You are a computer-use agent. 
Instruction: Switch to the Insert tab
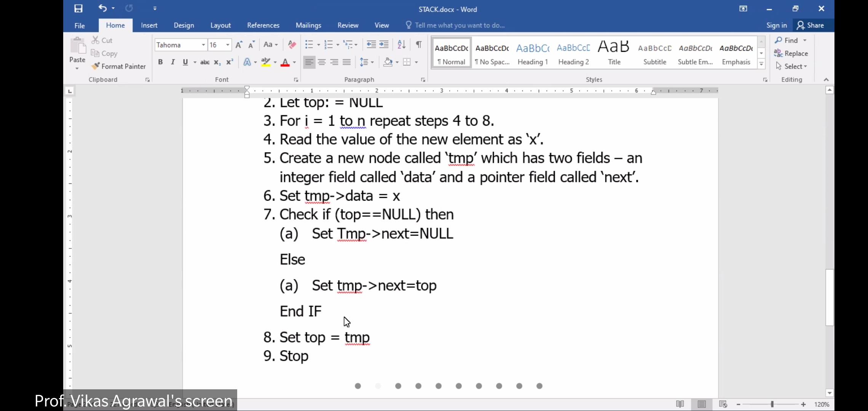149,25
